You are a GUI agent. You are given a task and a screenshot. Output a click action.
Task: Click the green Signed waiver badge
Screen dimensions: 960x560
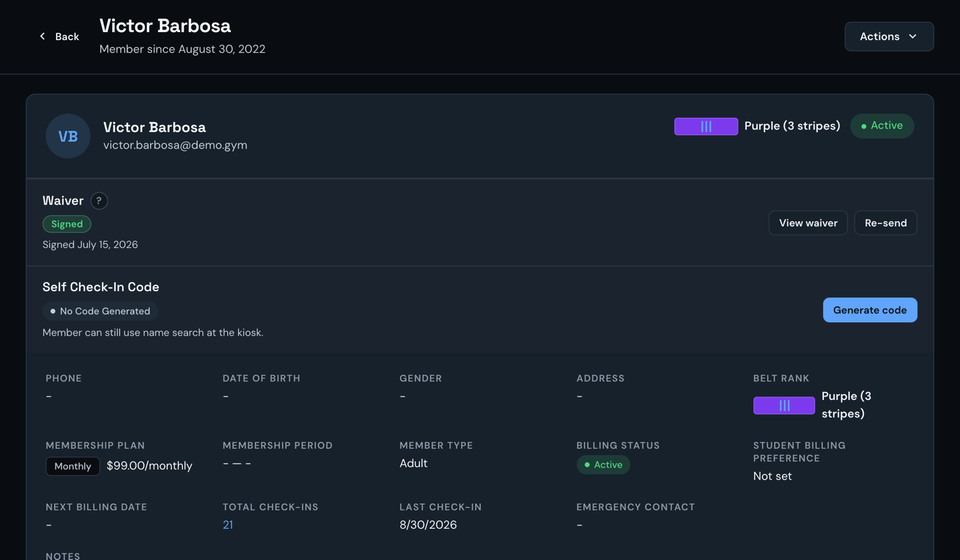tap(67, 224)
